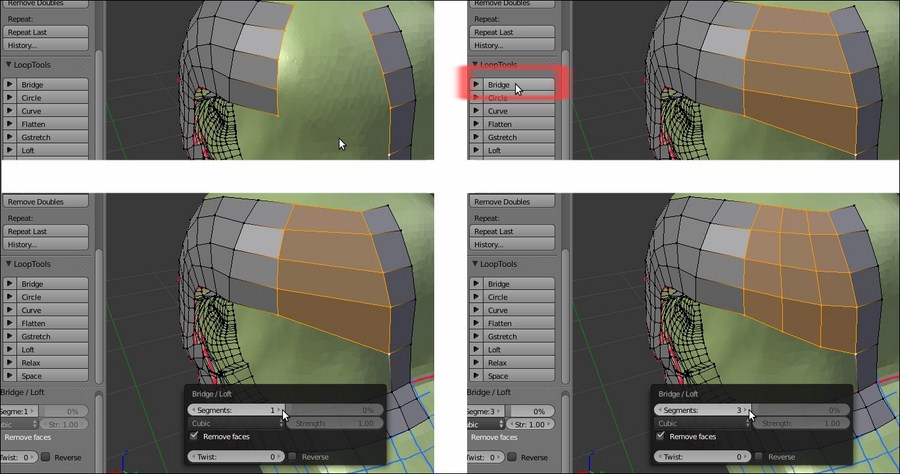Click the 0% slider in the Segme: 3 side panel
This screenshot has height=474, width=900.
(x=532, y=411)
